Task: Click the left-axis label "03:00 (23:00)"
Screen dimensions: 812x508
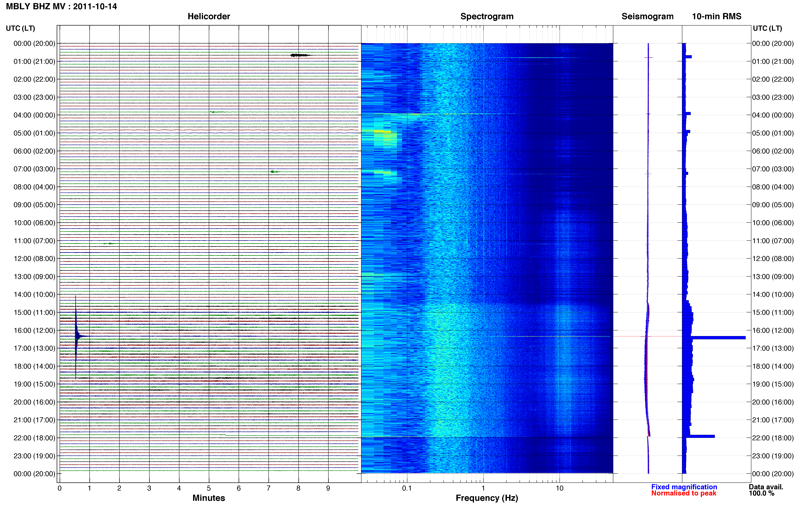Action: pos(35,97)
